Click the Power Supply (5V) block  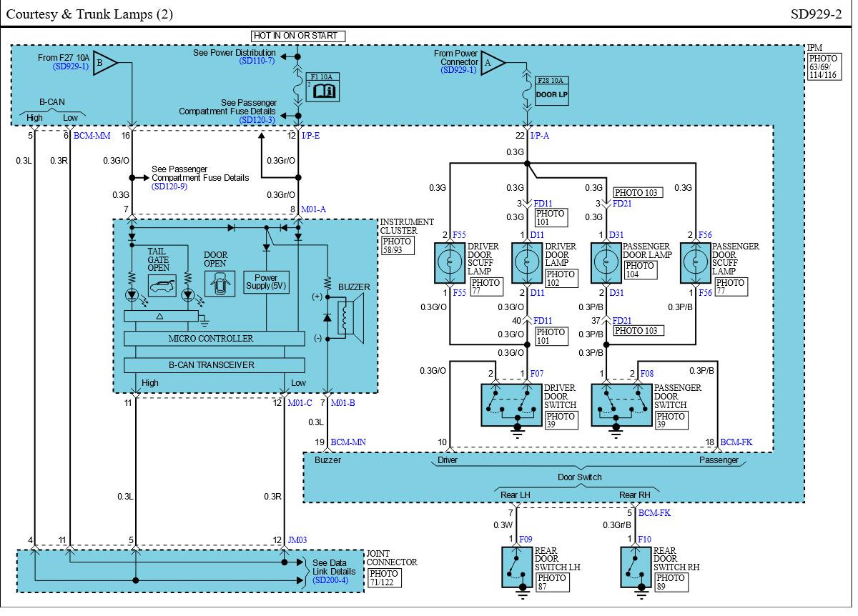(x=265, y=282)
